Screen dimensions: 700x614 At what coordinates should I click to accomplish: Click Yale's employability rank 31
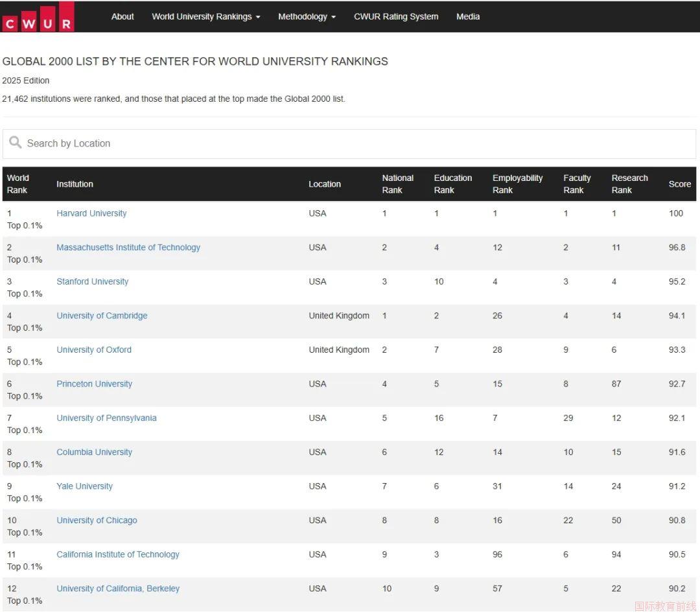point(497,486)
